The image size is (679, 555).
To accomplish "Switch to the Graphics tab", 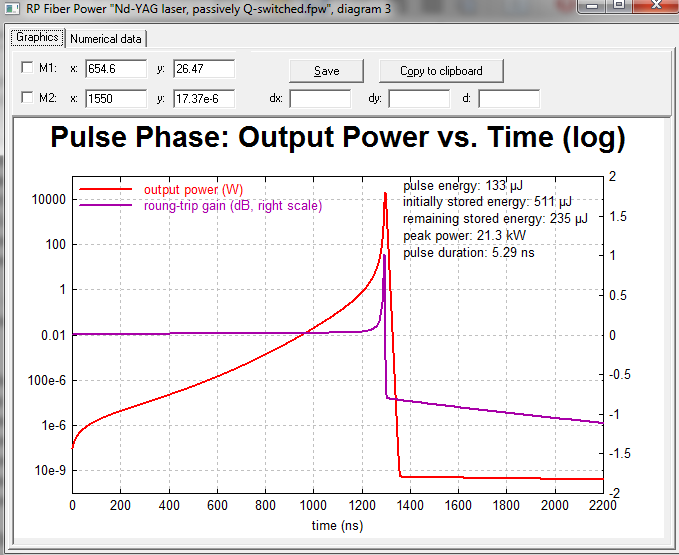I will pyautogui.click(x=37, y=38).
